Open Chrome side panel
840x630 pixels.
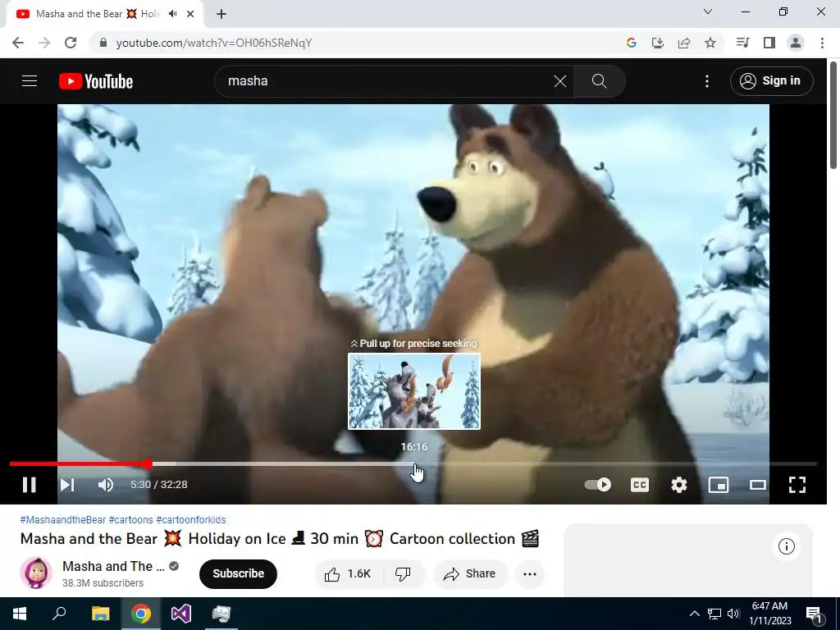pos(769,43)
